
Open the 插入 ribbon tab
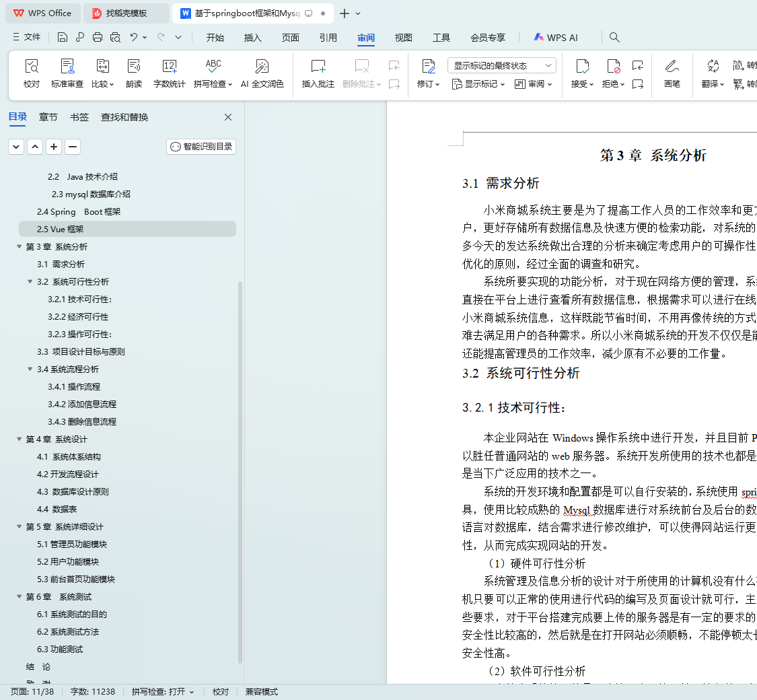252,38
